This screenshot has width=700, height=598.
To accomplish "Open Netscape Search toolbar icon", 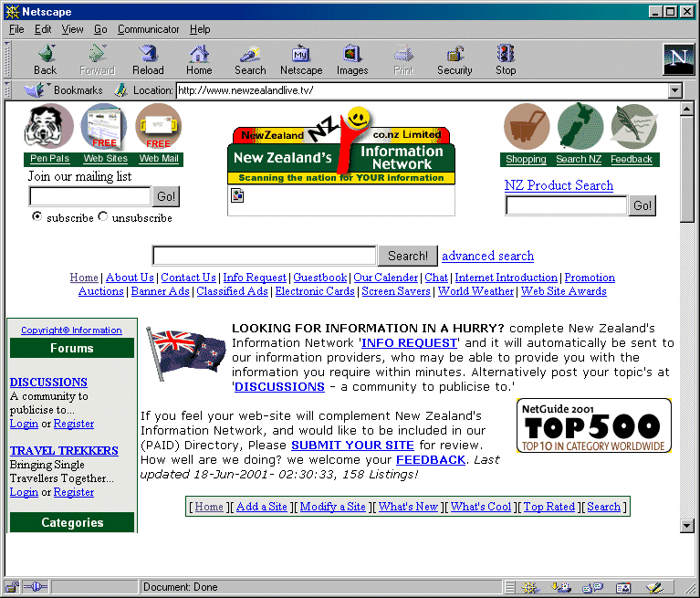I will 250,59.
